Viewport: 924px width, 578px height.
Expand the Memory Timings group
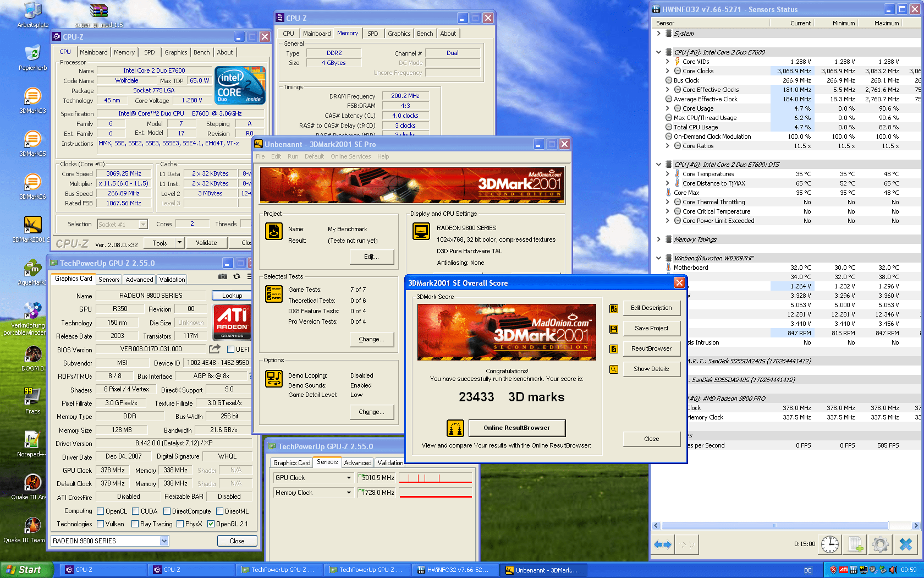[x=658, y=239]
